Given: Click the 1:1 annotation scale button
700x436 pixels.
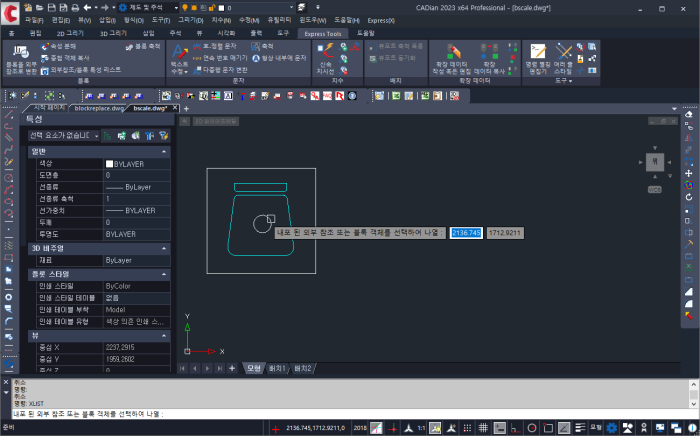Looking at the screenshot, I should [x=421, y=428].
